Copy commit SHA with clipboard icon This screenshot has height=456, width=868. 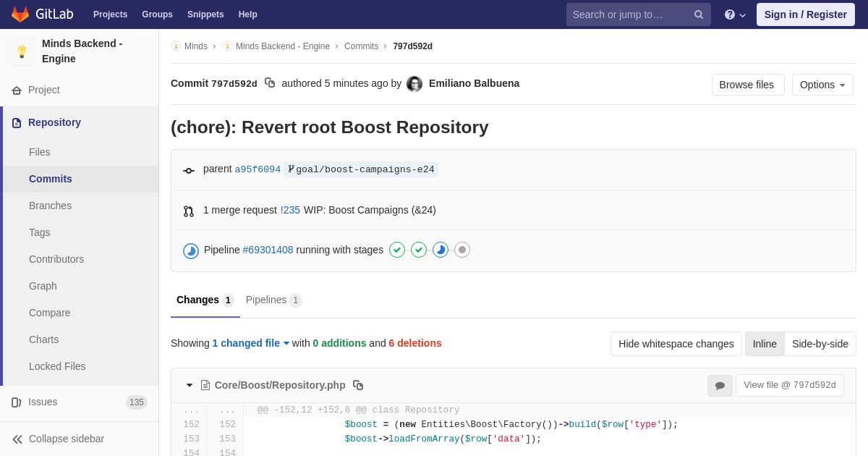click(x=270, y=83)
